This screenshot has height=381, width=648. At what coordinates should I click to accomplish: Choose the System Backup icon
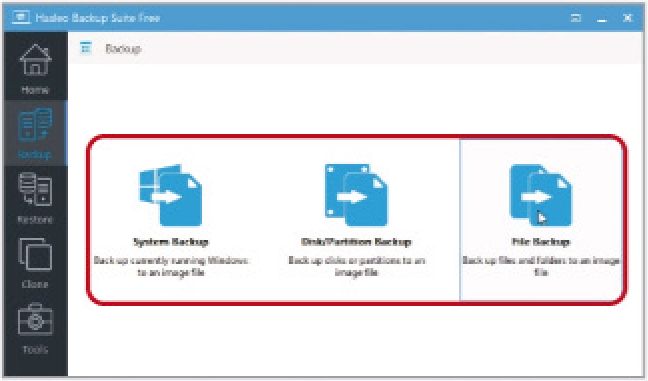[x=171, y=195]
